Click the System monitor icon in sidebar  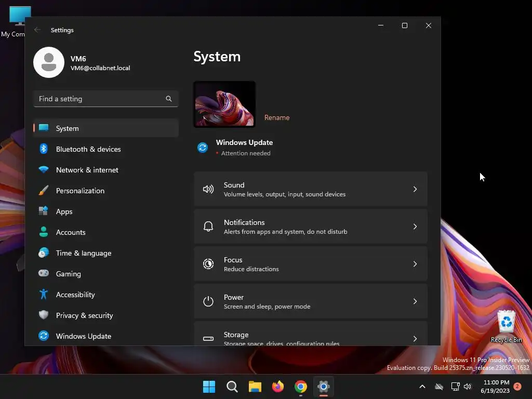point(44,128)
